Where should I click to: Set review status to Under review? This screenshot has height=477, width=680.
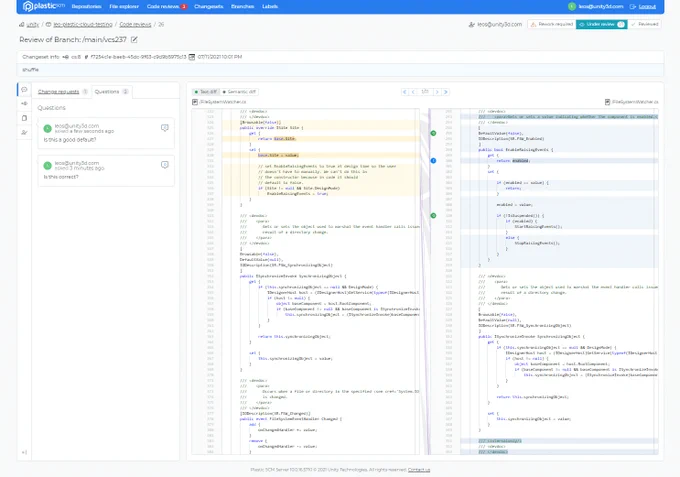(602, 24)
